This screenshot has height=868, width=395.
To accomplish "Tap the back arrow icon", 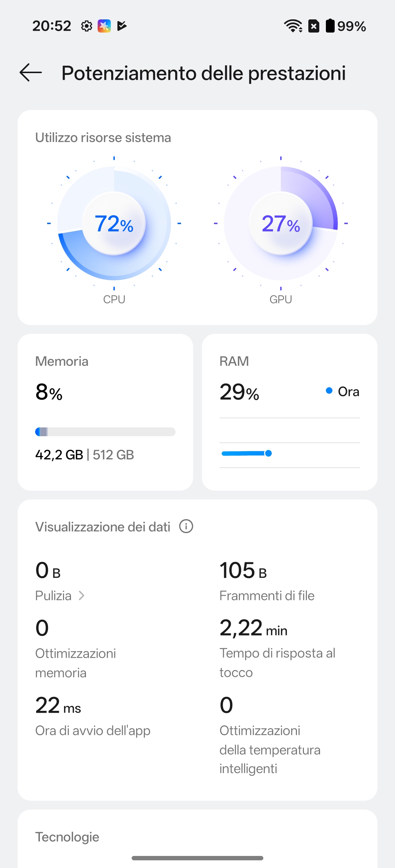I will tap(31, 72).
